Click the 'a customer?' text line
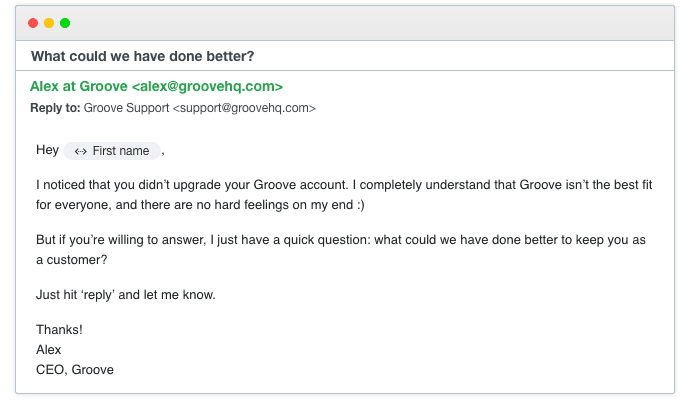 [x=71, y=259]
